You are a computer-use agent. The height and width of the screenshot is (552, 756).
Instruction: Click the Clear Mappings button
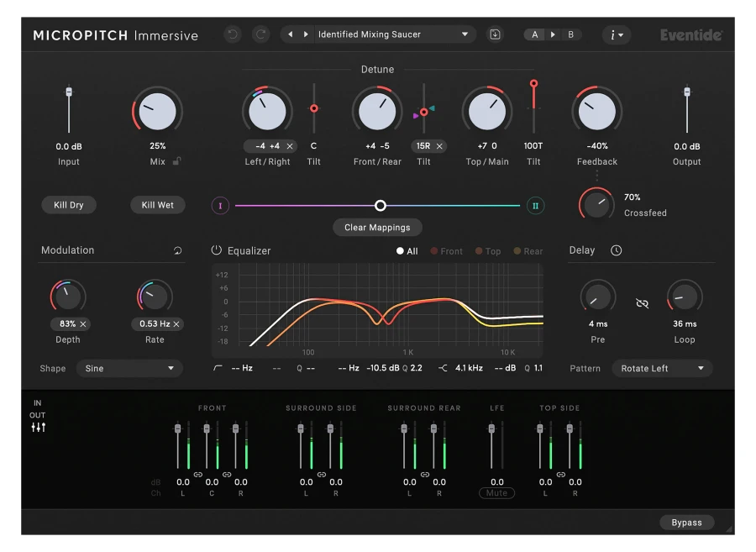(377, 228)
